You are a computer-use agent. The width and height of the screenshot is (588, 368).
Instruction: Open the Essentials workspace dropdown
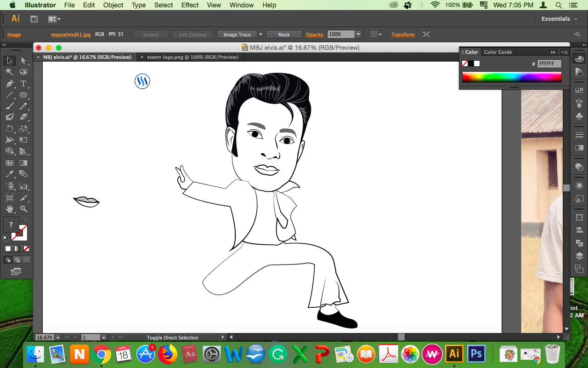559,19
